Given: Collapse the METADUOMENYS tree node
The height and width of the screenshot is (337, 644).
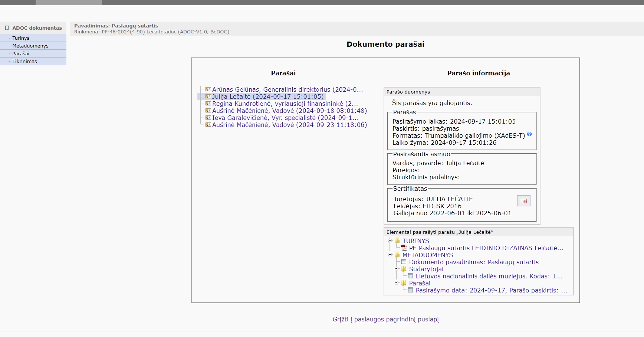Looking at the screenshot, I should click(390, 255).
